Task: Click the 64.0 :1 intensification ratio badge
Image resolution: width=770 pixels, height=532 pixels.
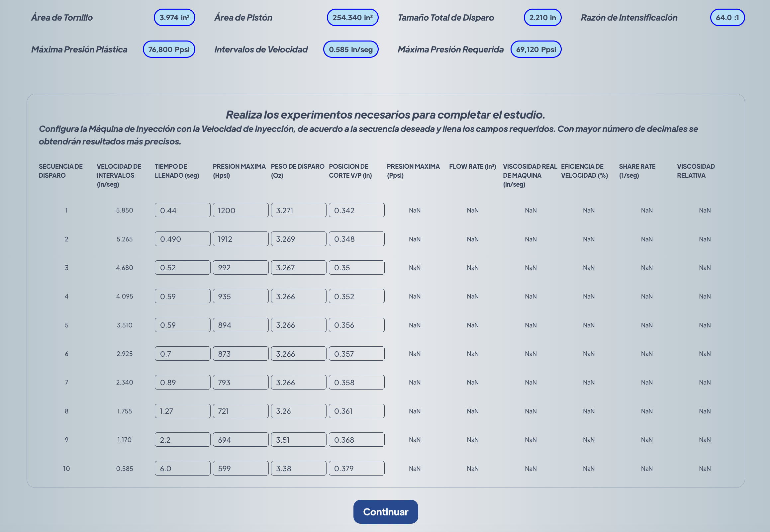Action: tap(727, 18)
